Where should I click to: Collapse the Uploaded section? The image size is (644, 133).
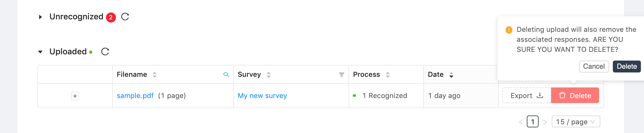(40, 52)
